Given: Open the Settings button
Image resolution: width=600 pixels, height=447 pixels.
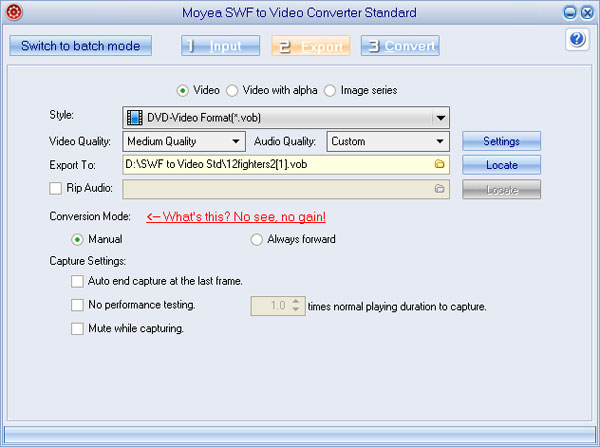Looking at the screenshot, I should click(501, 141).
